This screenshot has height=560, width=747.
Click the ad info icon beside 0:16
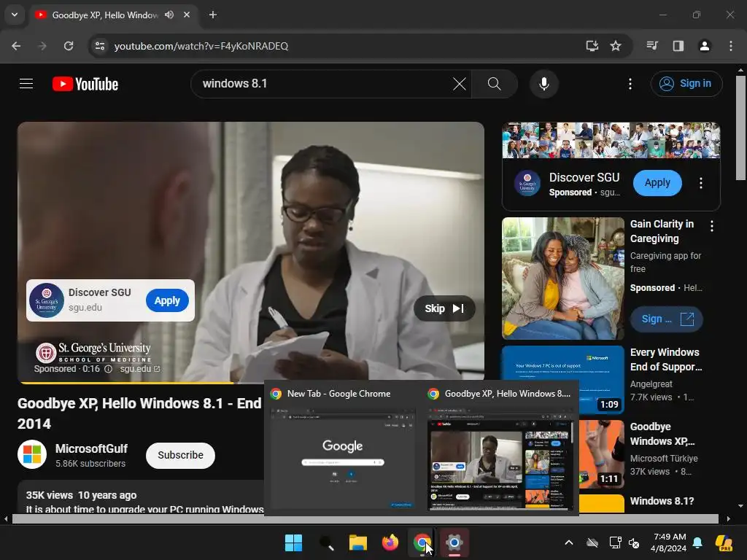pyautogui.click(x=108, y=369)
